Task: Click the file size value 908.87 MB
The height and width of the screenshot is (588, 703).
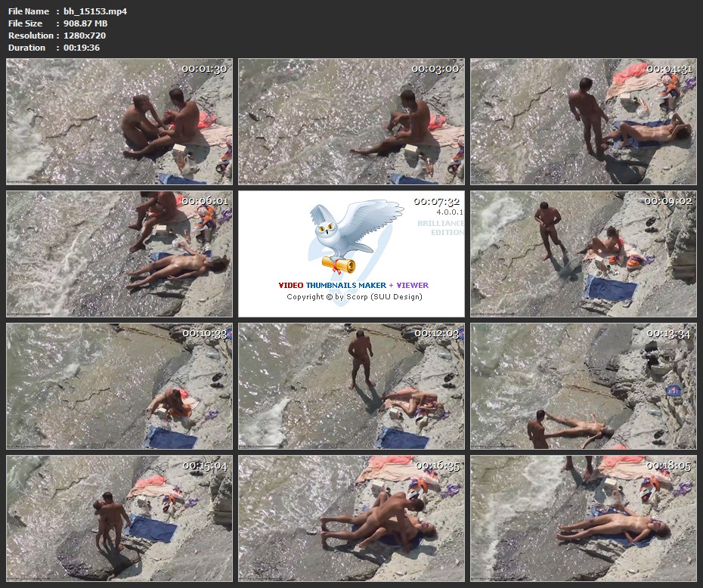Action: click(x=85, y=23)
